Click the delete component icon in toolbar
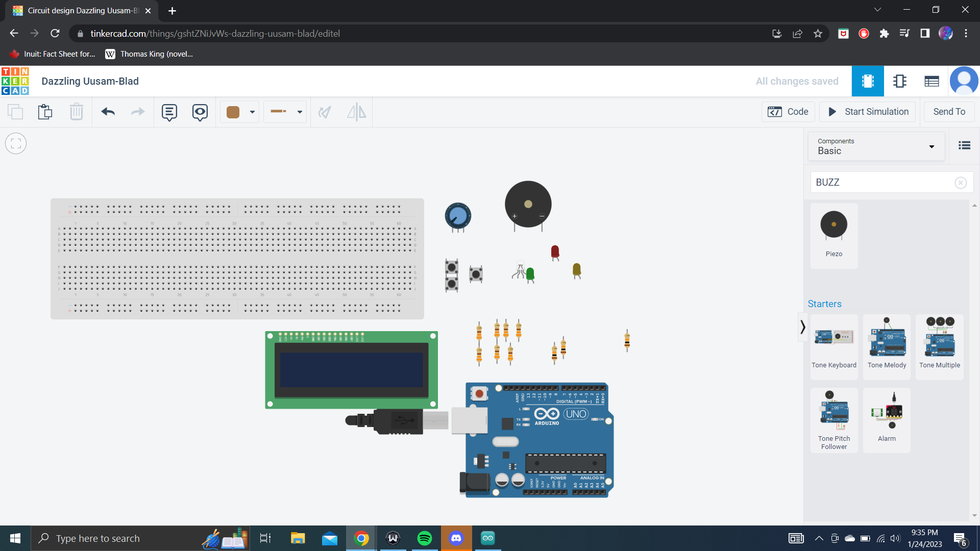Viewport: 980px width, 551px height. click(x=76, y=112)
